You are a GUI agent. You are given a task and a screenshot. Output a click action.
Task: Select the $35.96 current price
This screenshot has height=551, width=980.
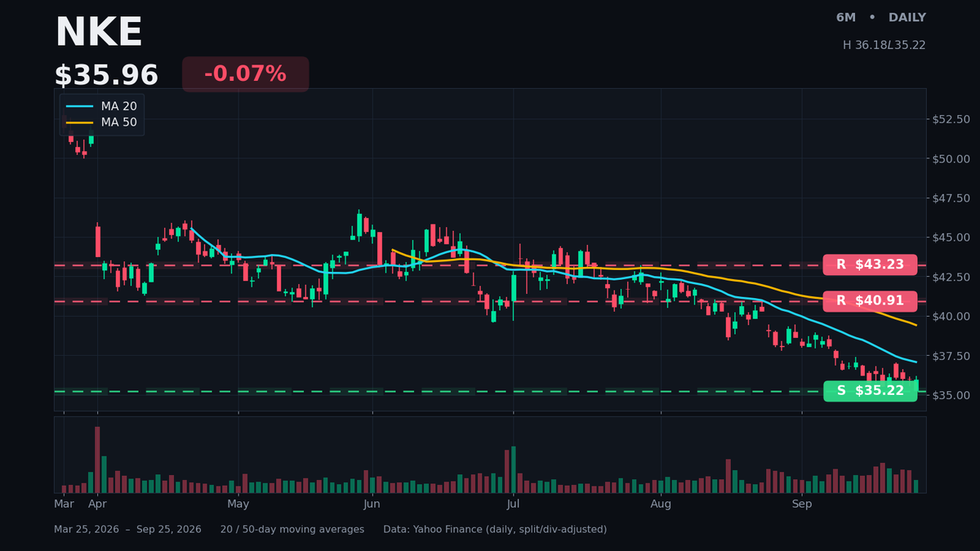(x=106, y=75)
